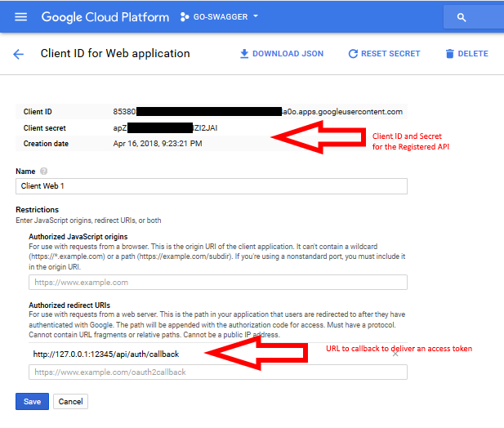Click the search magnifier icon
Viewport: 504px width, 428px height.
[462, 17]
